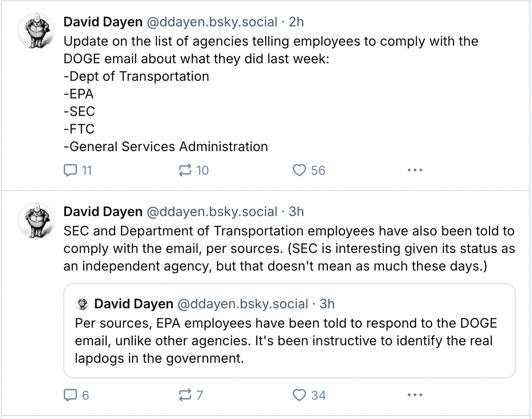Click the small avatar in the quoted post

(x=82, y=303)
